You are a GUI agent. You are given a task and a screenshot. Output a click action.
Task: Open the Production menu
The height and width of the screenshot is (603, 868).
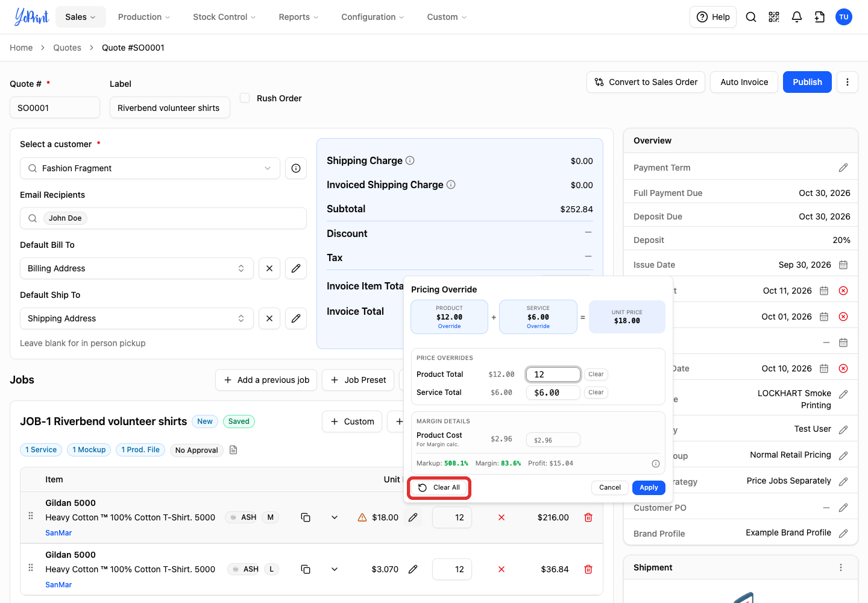click(144, 17)
